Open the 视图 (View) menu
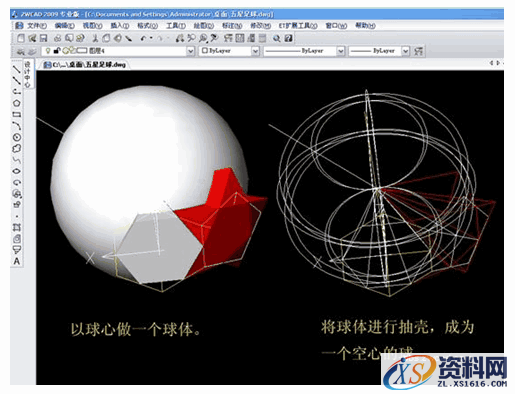The image size is (515, 394). tap(92, 26)
